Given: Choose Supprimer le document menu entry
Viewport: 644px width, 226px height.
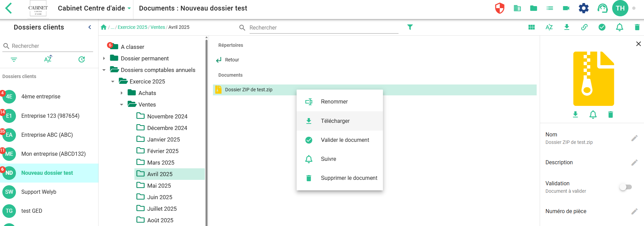Looking at the screenshot, I should [x=340, y=178].
